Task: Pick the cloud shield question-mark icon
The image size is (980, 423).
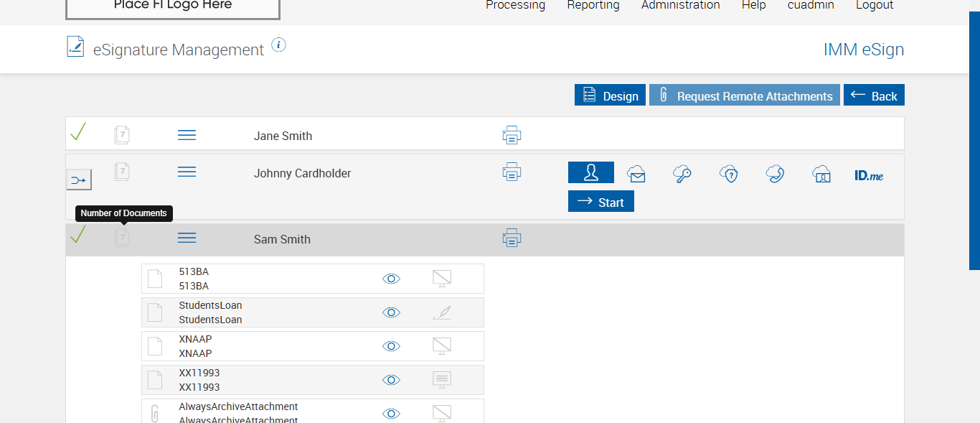Action: (x=729, y=173)
